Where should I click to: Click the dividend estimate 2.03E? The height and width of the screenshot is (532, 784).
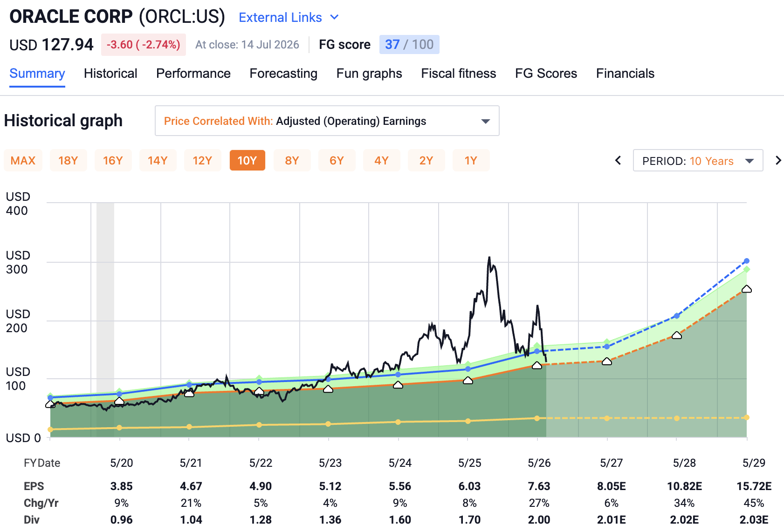click(x=754, y=520)
